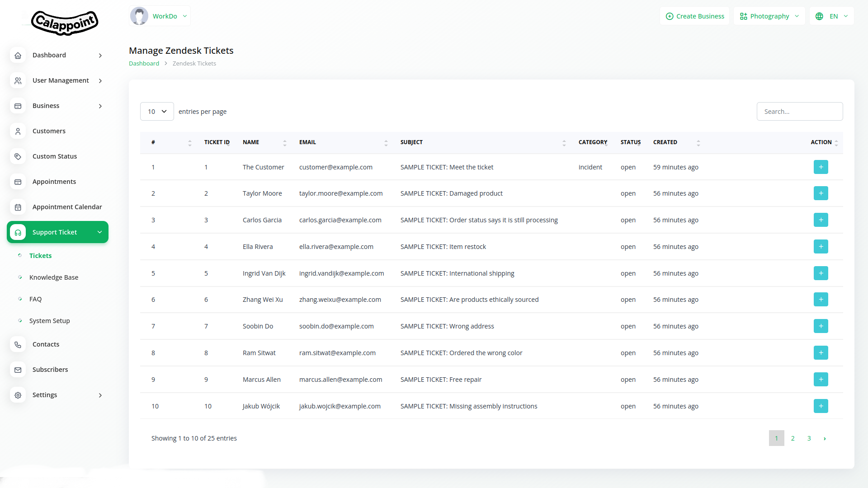Image resolution: width=868 pixels, height=488 pixels.
Task: Click the Dashboard breadcrumb link
Action: pyautogui.click(x=144, y=64)
